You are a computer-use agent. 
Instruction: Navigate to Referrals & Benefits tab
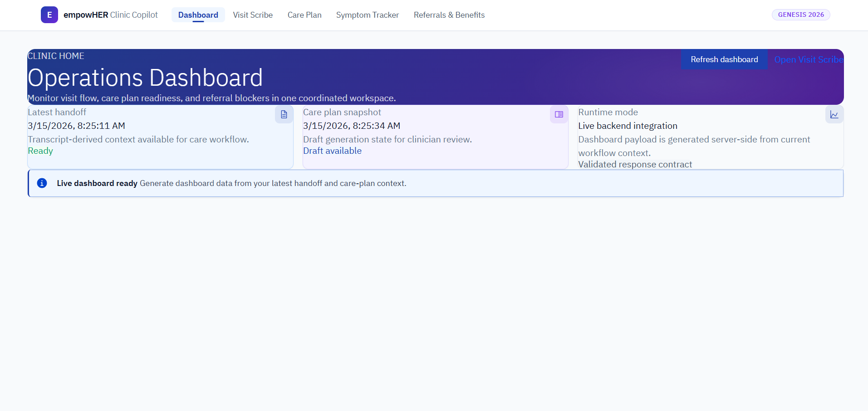pos(449,15)
